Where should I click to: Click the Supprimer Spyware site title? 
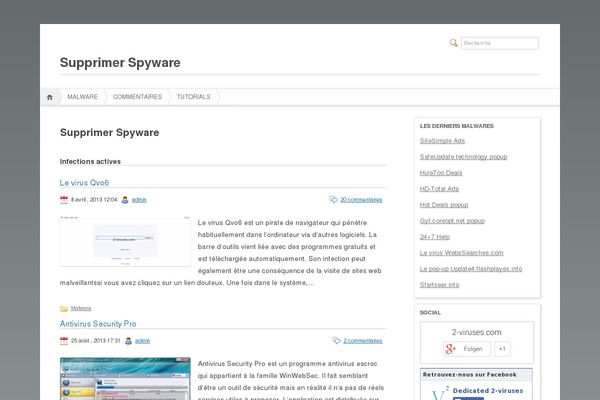tap(120, 62)
